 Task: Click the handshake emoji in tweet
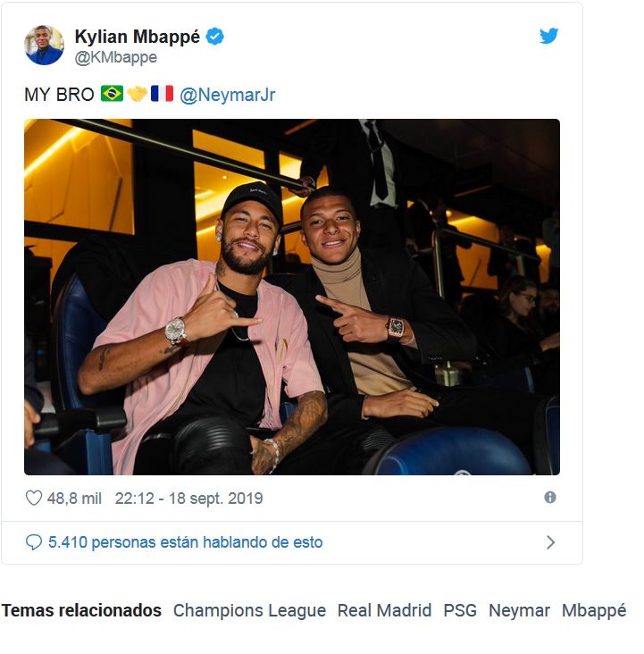tap(137, 94)
